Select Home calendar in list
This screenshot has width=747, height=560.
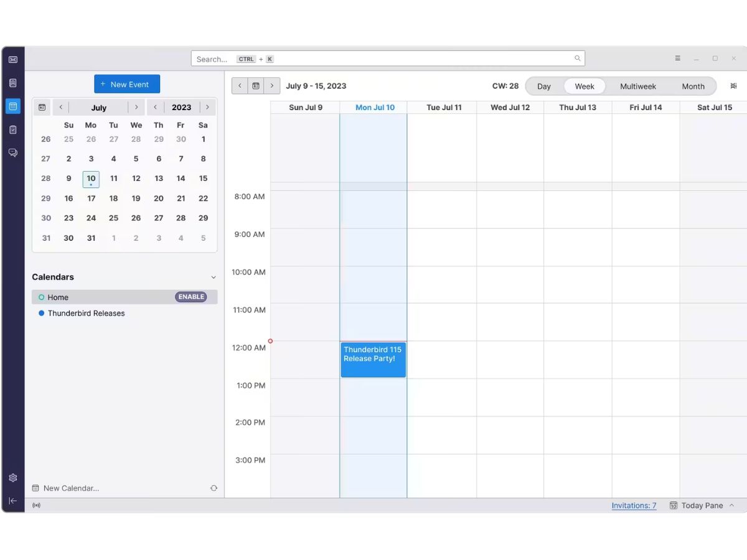[125, 297]
